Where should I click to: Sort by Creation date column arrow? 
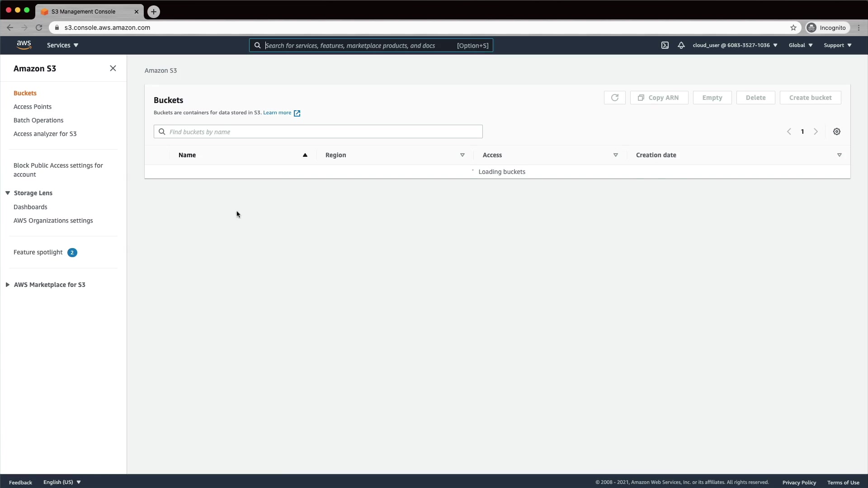[840, 155]
